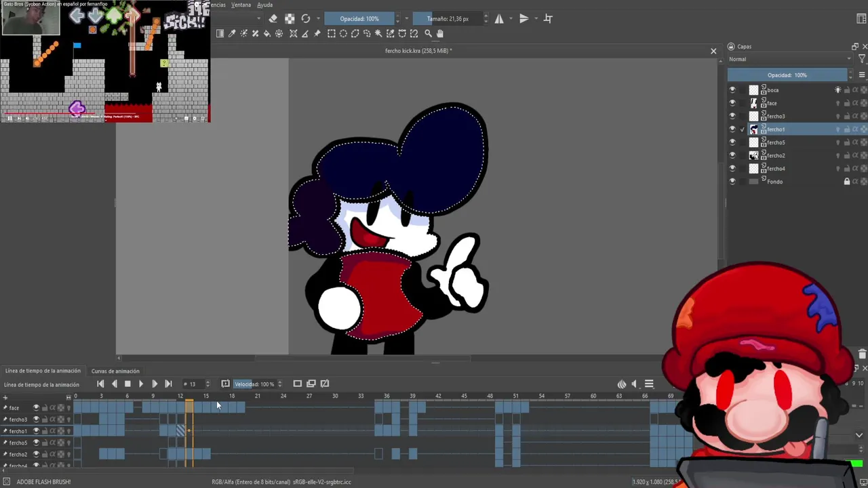This screenshot has width=868, height=488.
Task: Select the Zoom magnifier tool
Action: (428, 33)
